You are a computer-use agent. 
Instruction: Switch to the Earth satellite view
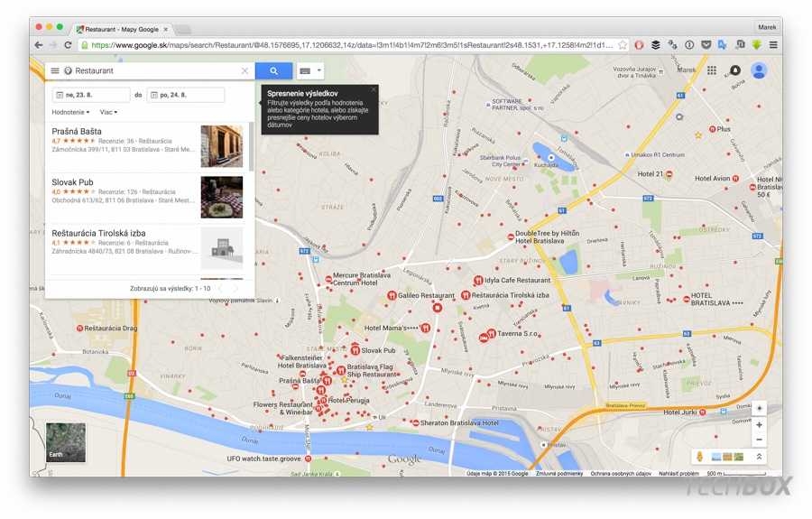click(x=66, y=442)
